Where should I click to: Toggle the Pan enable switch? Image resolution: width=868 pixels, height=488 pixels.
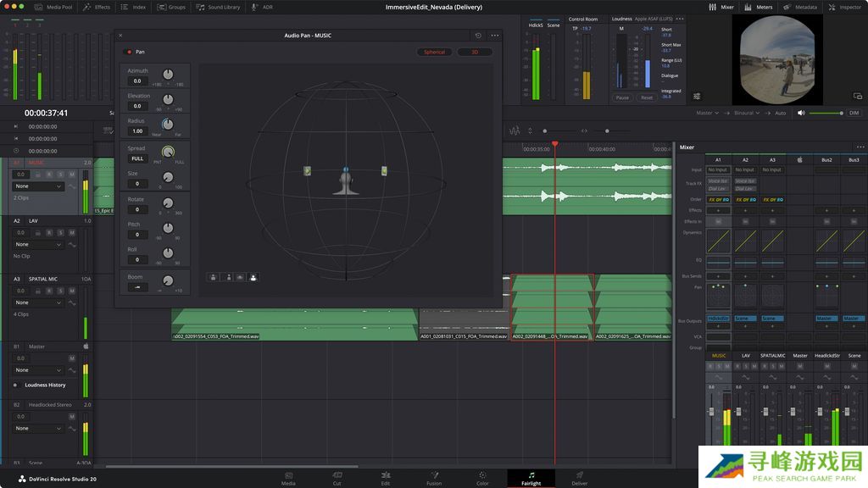[129, 52]
